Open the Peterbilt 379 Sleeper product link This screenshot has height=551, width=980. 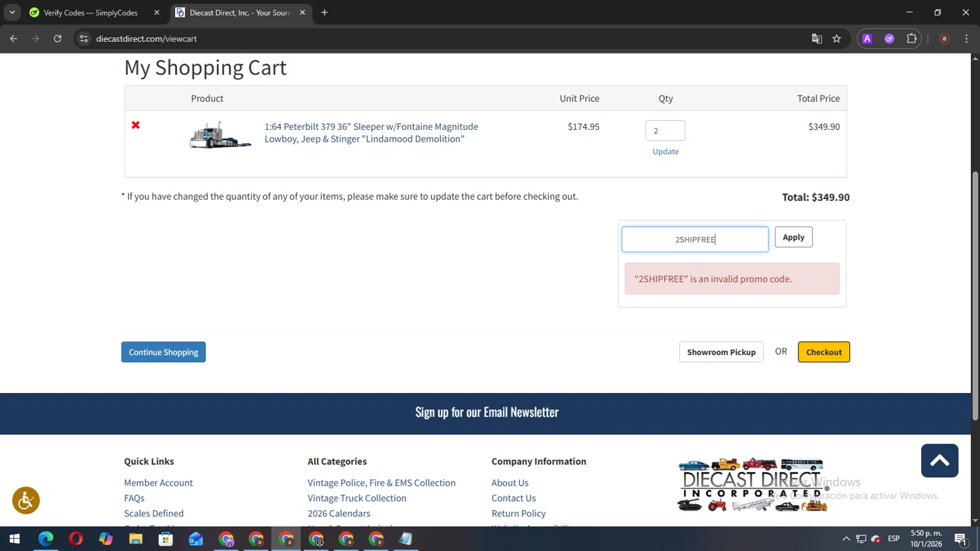pos(371,133)
